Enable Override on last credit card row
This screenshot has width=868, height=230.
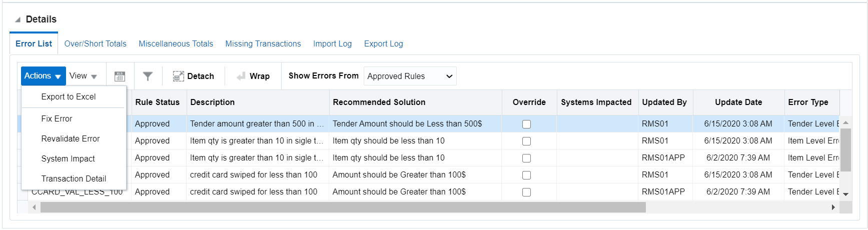[x=526, y=192]
